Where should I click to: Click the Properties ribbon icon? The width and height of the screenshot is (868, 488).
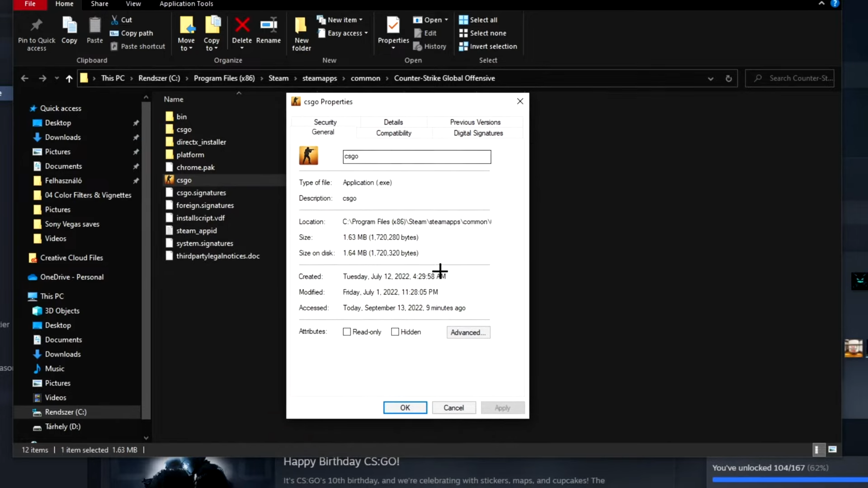pyautogui.click(x=393, y=25)
